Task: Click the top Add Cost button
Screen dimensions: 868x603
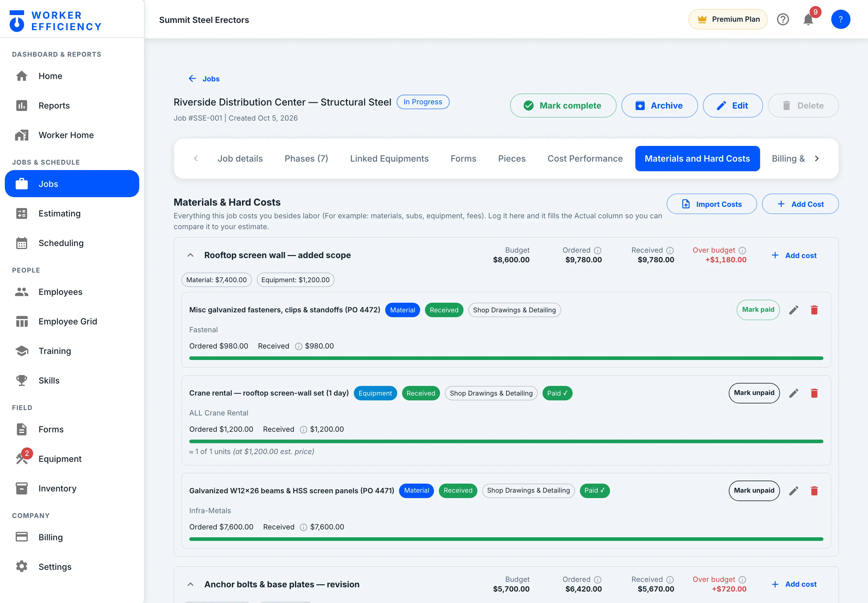Action: pos(800,204)
